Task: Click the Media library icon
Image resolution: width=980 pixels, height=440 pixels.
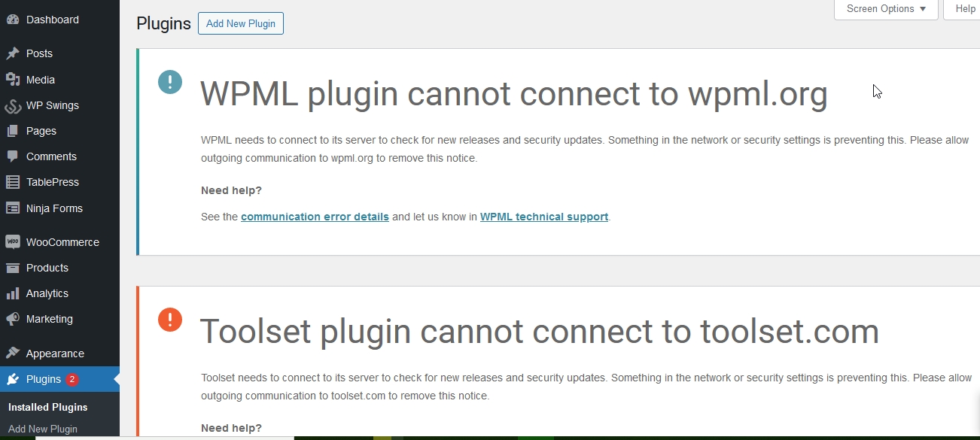Action: 13,80
